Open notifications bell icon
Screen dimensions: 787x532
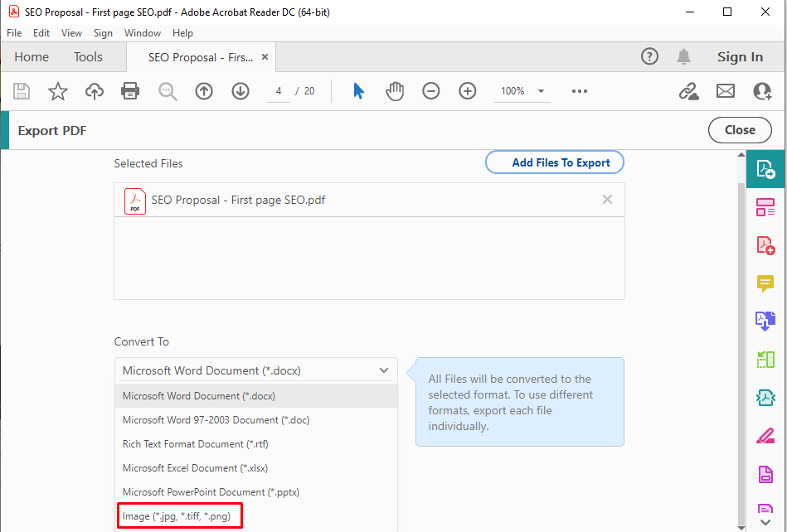click(x=683, y=56)
